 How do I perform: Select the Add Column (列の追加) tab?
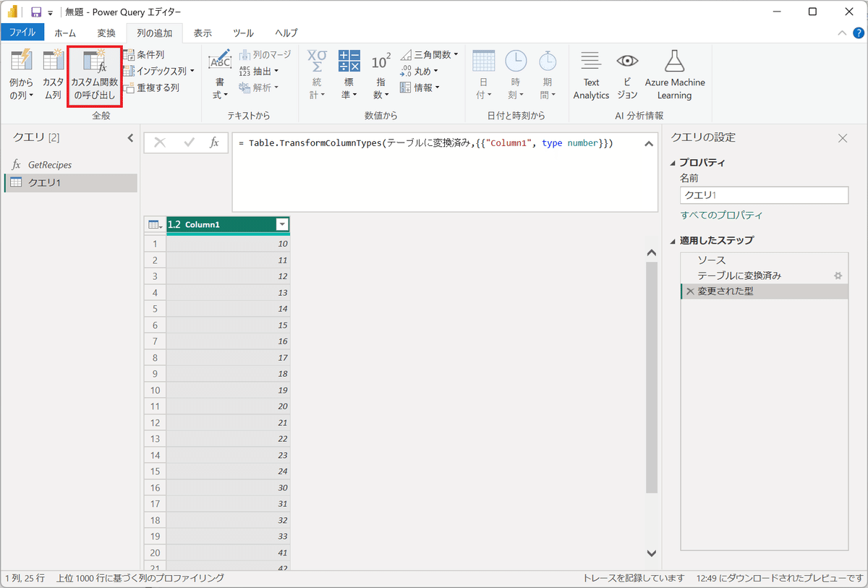coord(154,33)
